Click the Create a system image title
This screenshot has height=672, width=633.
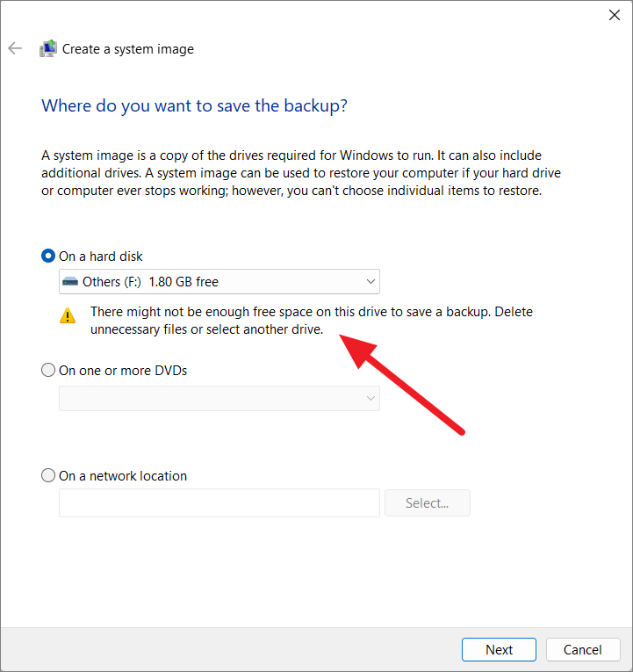tap(128, 49)
